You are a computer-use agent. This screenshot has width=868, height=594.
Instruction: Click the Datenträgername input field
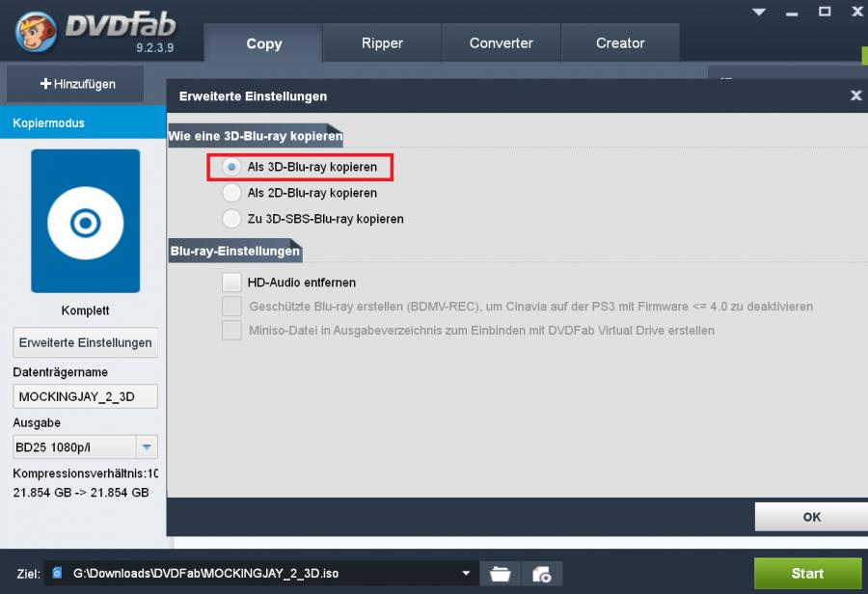85,396
